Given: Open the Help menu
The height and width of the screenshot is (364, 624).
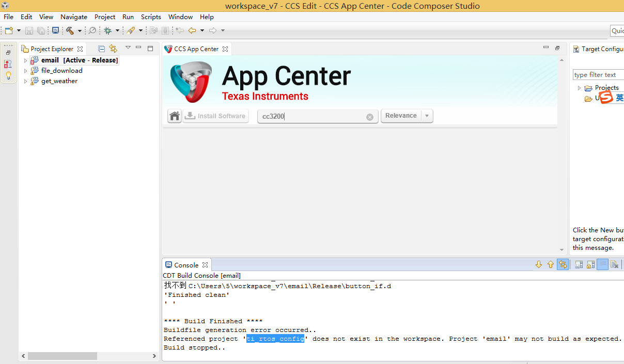Looking at the screenshot, I should click(207, 17).
